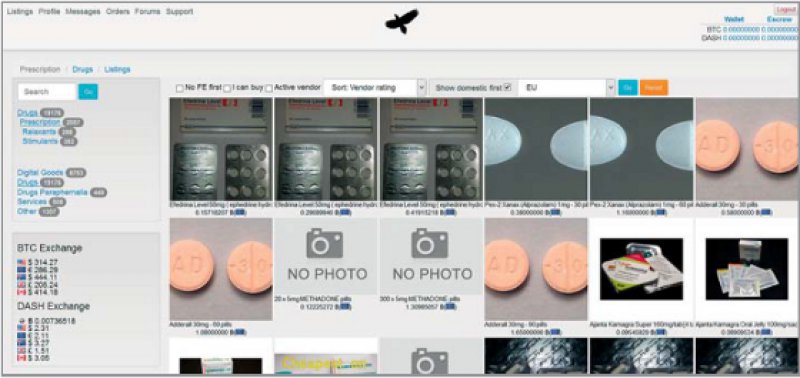Go to Messages in the top navigation
800x378 pixels.
click(83, 11)
